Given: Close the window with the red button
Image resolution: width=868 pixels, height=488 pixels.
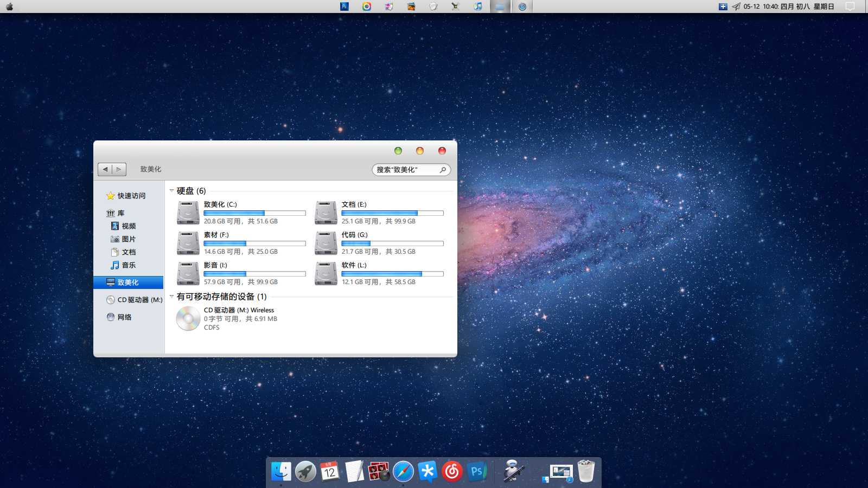Looking at the screenshot, I should pyautogui.click(x=442, y=151).
